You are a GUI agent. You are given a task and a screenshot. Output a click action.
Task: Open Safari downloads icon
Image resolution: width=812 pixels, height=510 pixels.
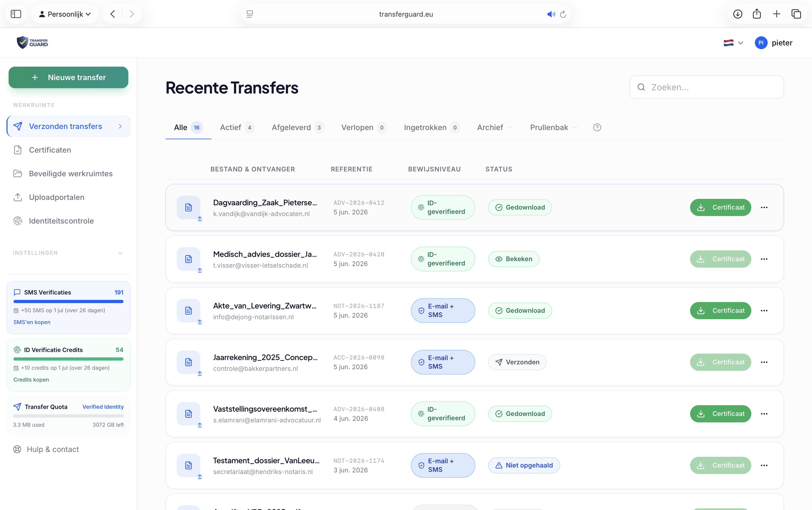(x=738, y=14)
